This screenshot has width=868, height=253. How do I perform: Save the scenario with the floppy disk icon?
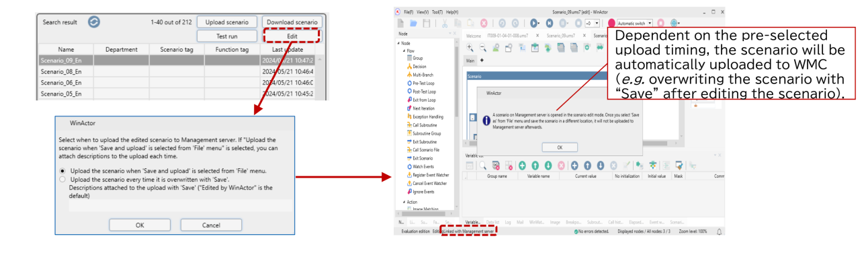pos(426,23)
